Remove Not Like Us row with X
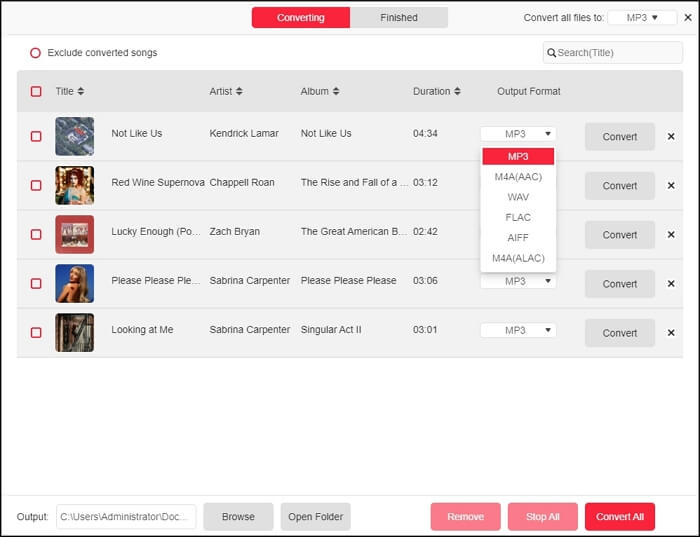 pos(671,137)
